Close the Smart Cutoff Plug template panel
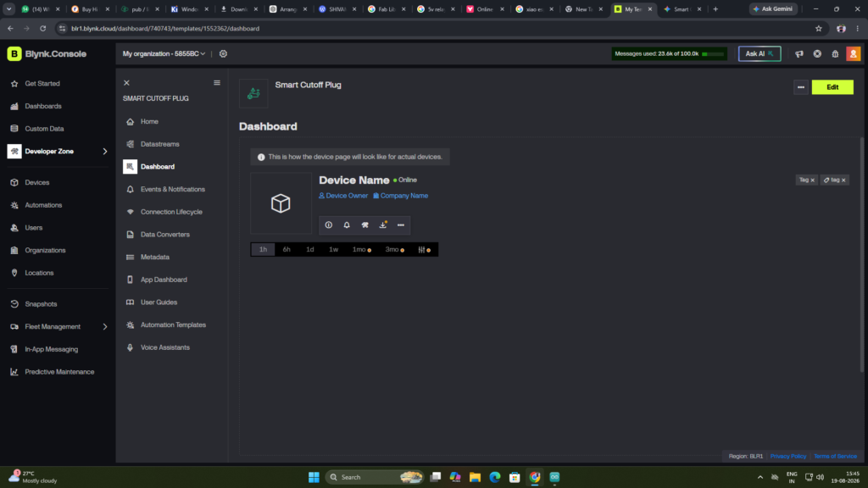 pos(126,83)
